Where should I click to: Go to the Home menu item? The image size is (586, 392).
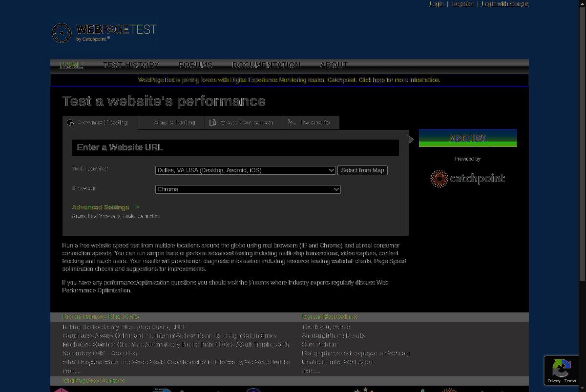pos(71,65)
